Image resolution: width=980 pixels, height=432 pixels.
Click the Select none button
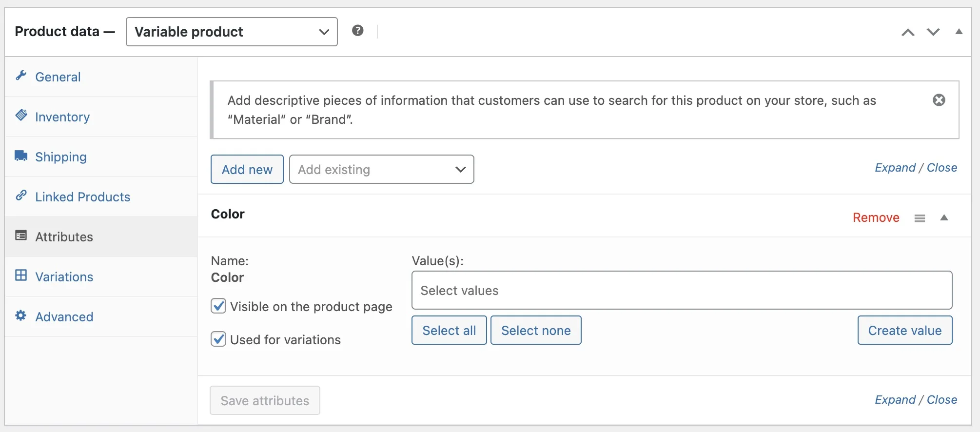pyautogui.click(x=536, y=330)
